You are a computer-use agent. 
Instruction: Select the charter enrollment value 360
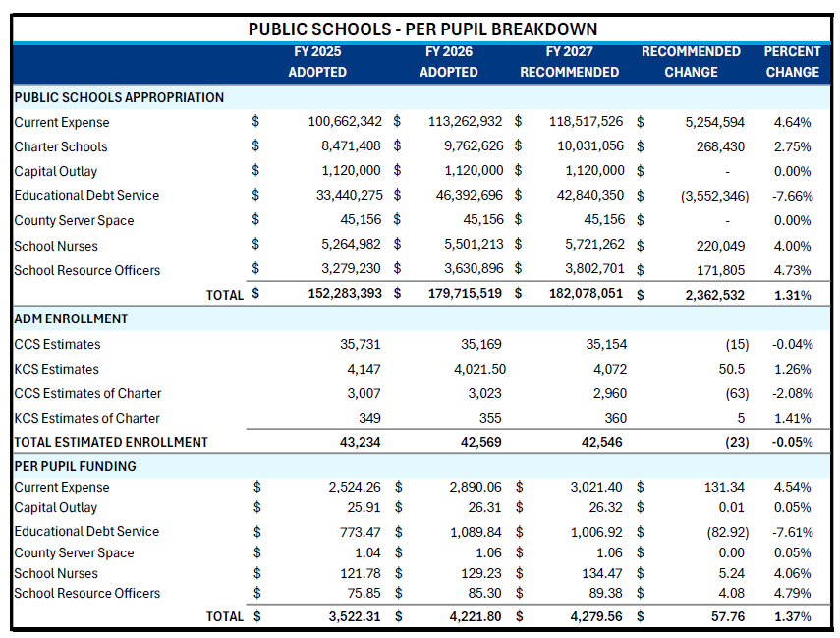coord(616,418)
